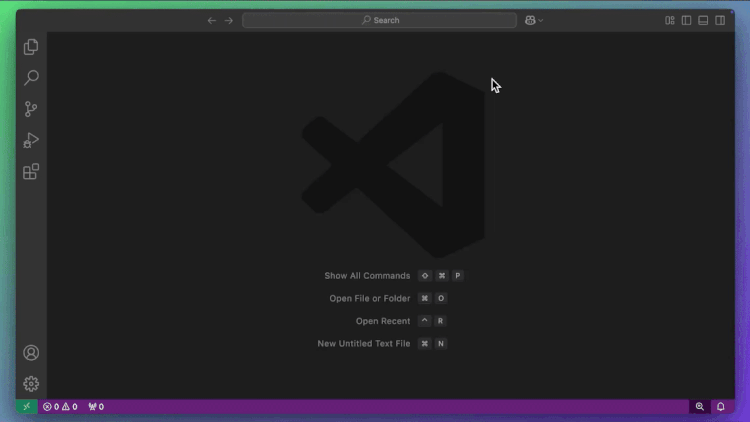Open the errors count in the status bar
750x422 pixels.
51,407
